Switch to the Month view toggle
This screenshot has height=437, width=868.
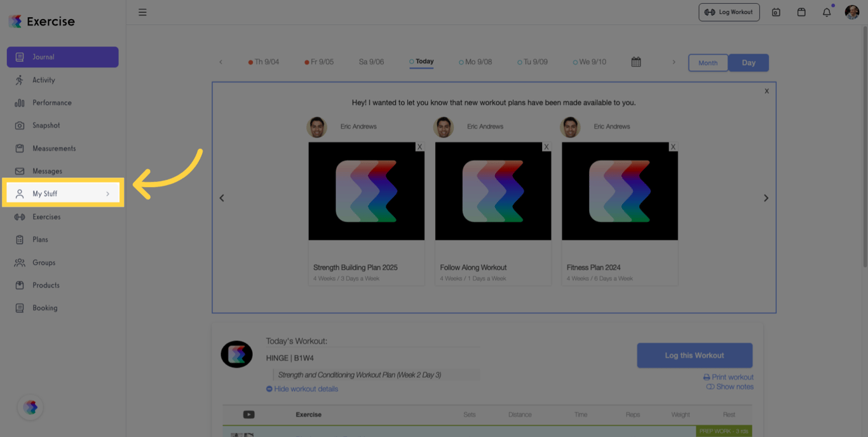point(708,63)
